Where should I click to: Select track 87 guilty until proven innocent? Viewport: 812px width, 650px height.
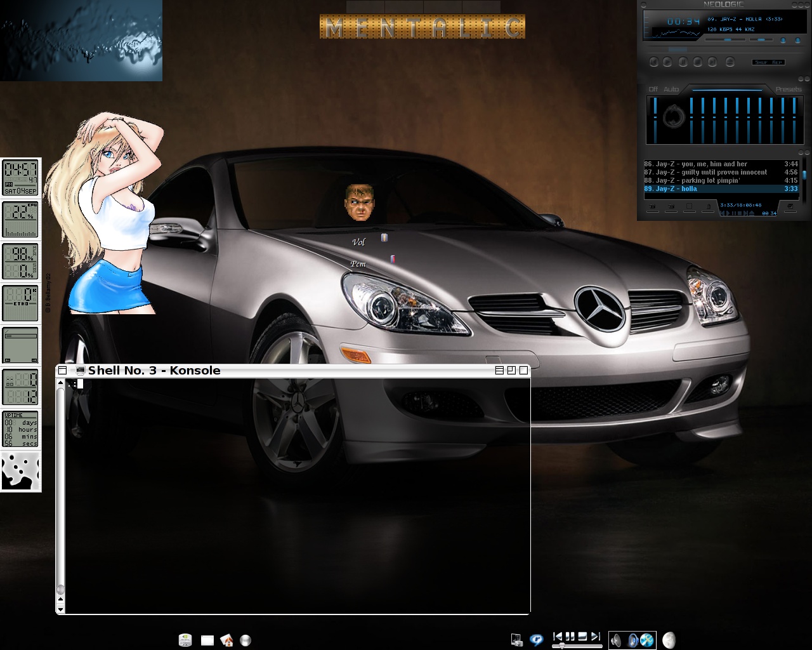pyautogui.click(x=722, y=172)
